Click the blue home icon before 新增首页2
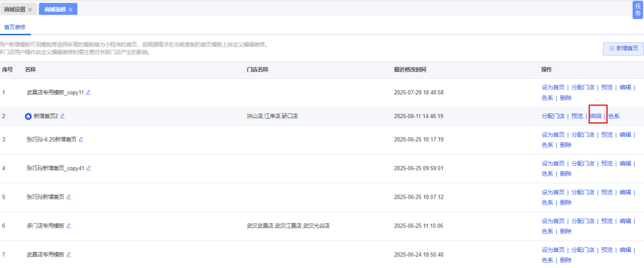644x268 pixels. tap(28, 116)
